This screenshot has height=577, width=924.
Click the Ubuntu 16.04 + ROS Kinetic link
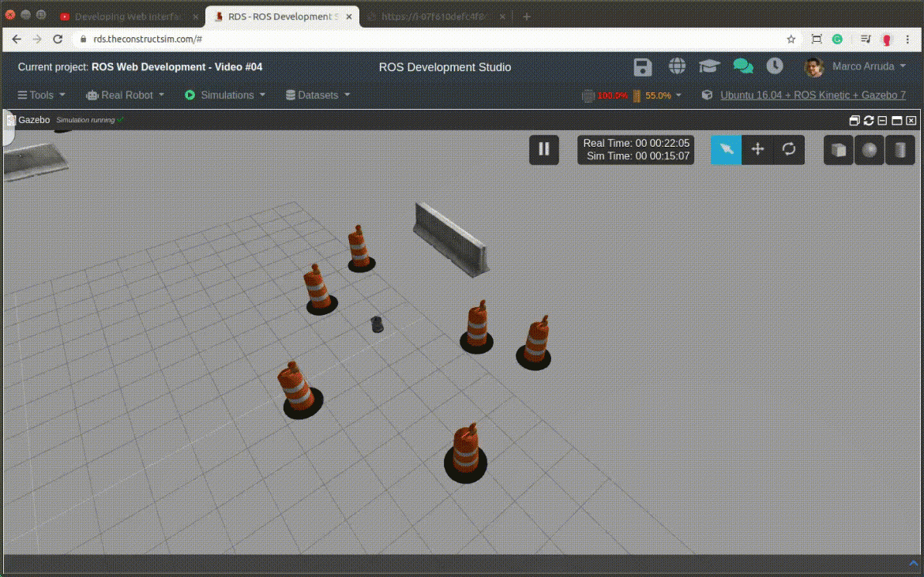pos(813,95)
